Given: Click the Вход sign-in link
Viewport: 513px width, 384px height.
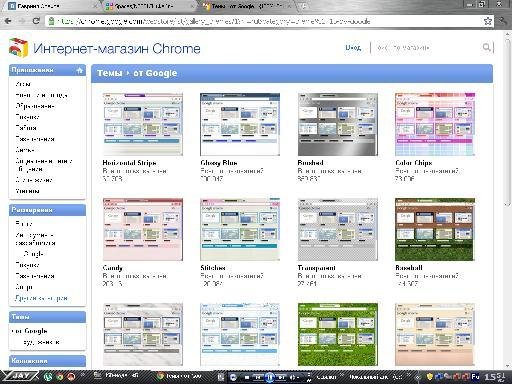Looking at the screenshot, I should (353, 47).
